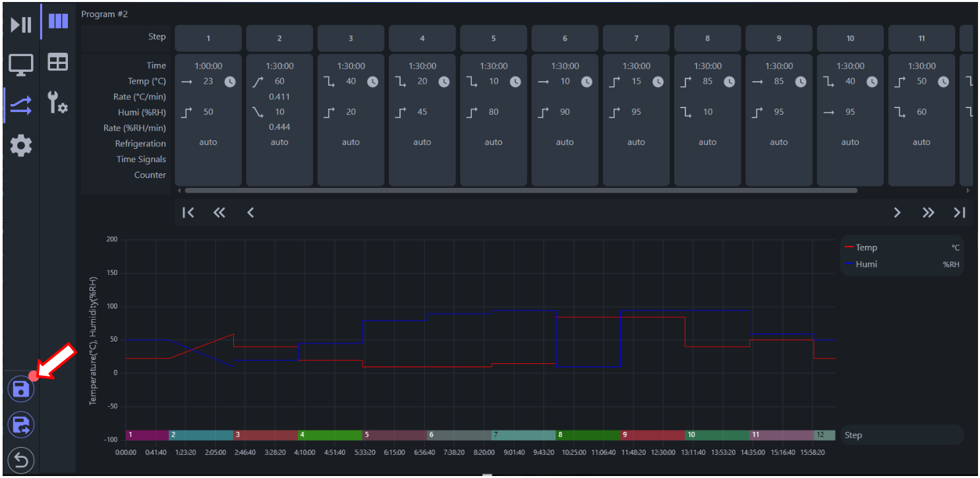
Task: Open the monitor display view
Action: click(x=20, y=65)
